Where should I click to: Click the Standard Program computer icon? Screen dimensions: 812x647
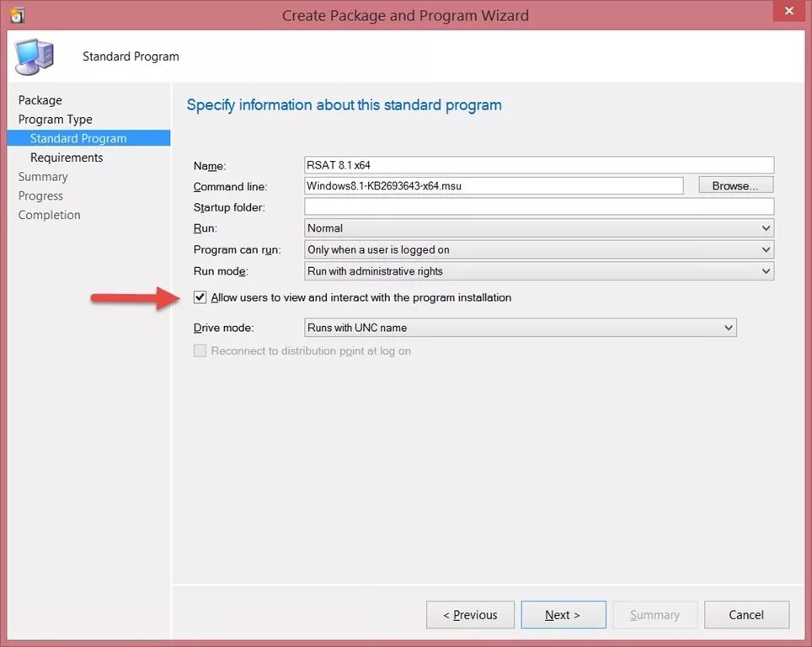35,56
